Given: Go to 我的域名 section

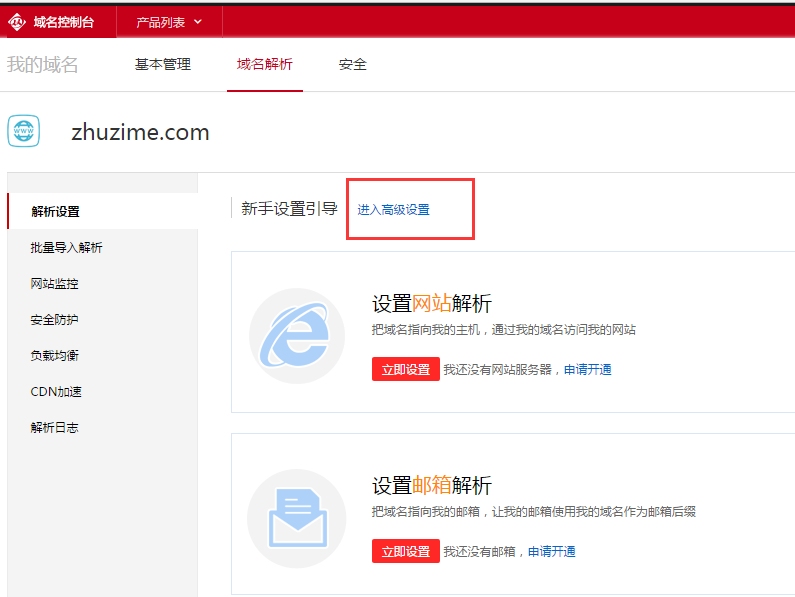Looking at the screenshot, I should [43, 65].
